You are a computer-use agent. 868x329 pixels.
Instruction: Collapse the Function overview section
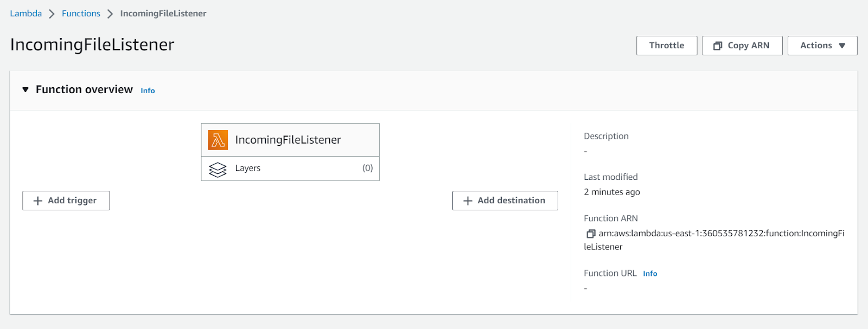pyautogui.click(x=25, y=90)
